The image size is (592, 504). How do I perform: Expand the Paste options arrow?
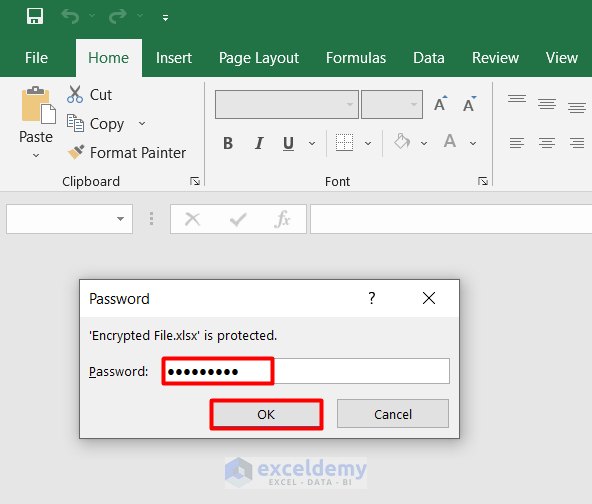point(36,155)
